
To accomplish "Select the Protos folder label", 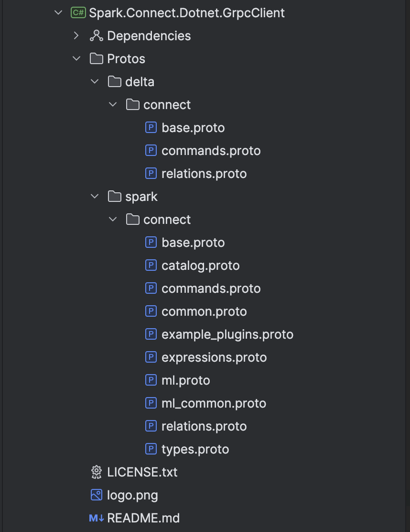I will click(126, 59).
